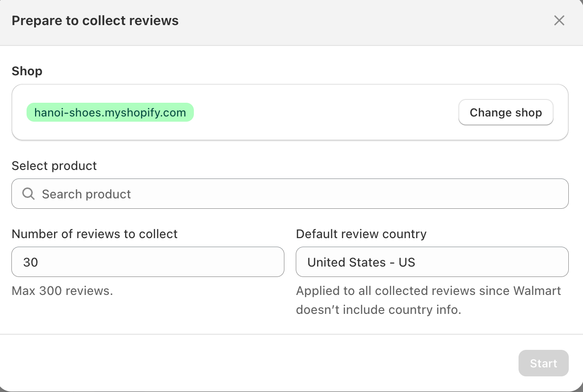Viewport: 583px width, 392px height.
Task: Click the 'Number of reviews to collect' label
Action: coord(94,234)
